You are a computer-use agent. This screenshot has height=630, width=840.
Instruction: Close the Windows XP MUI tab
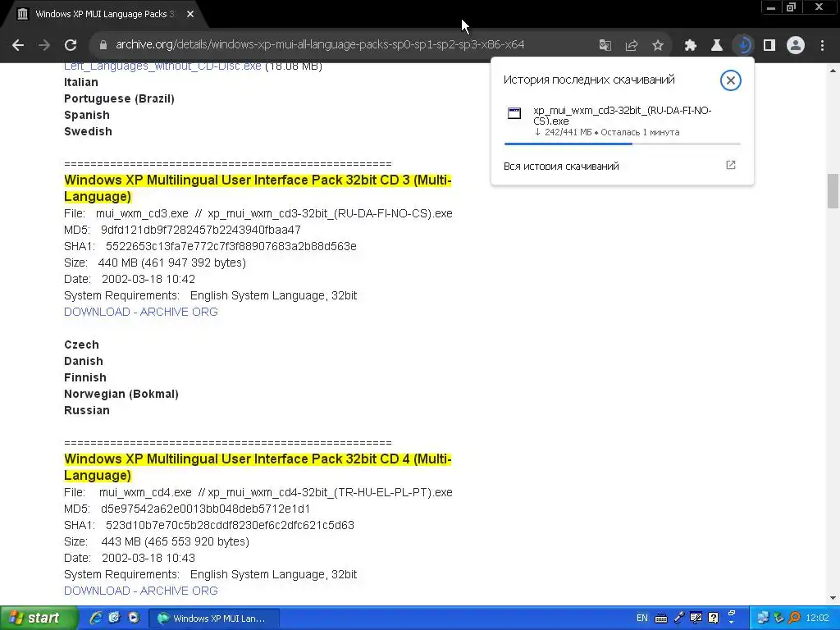coord(190,14)
